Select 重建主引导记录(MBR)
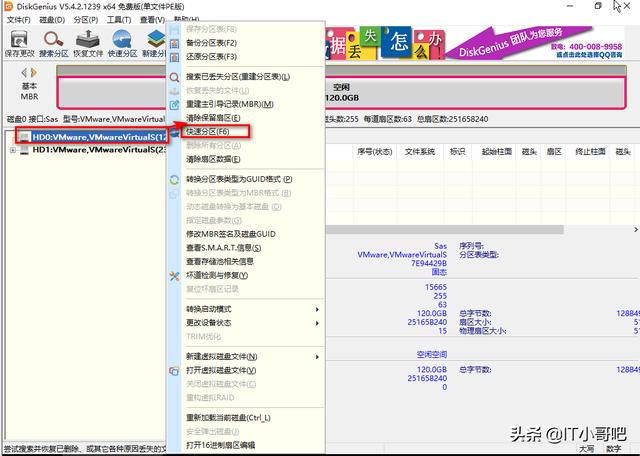 click(229, 104)
